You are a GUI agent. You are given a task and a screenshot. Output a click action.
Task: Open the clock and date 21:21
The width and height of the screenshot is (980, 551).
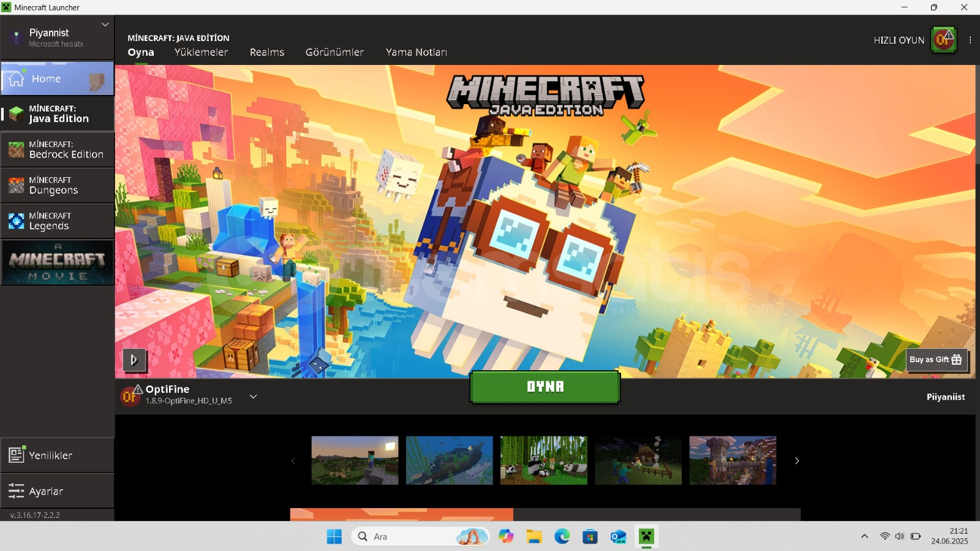(950, 536)
